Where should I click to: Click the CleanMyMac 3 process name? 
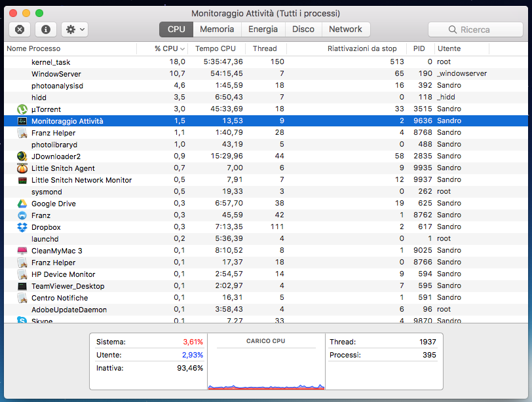56,251
